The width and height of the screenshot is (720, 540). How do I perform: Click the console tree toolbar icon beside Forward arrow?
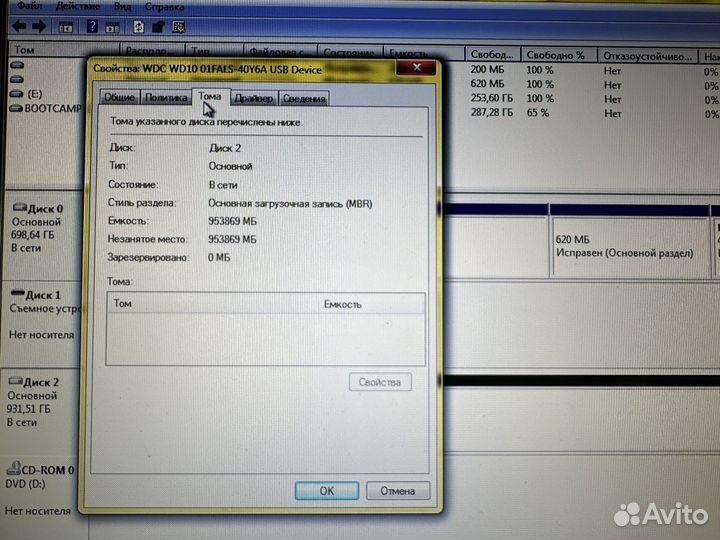tap(66, 27)
